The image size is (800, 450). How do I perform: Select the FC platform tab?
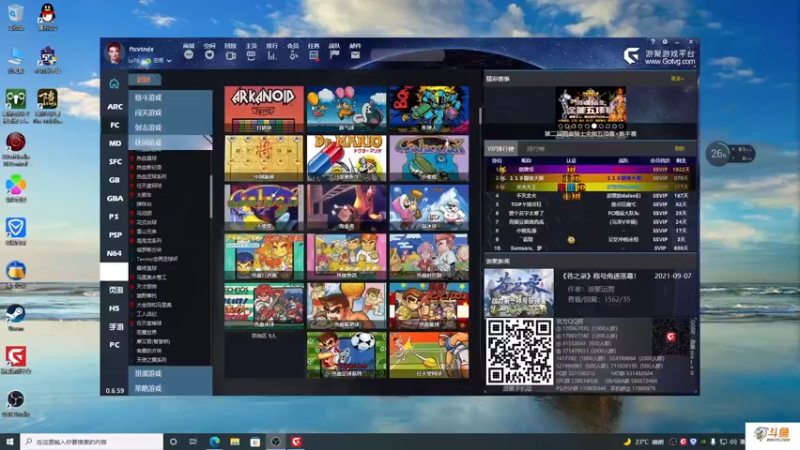114,125
